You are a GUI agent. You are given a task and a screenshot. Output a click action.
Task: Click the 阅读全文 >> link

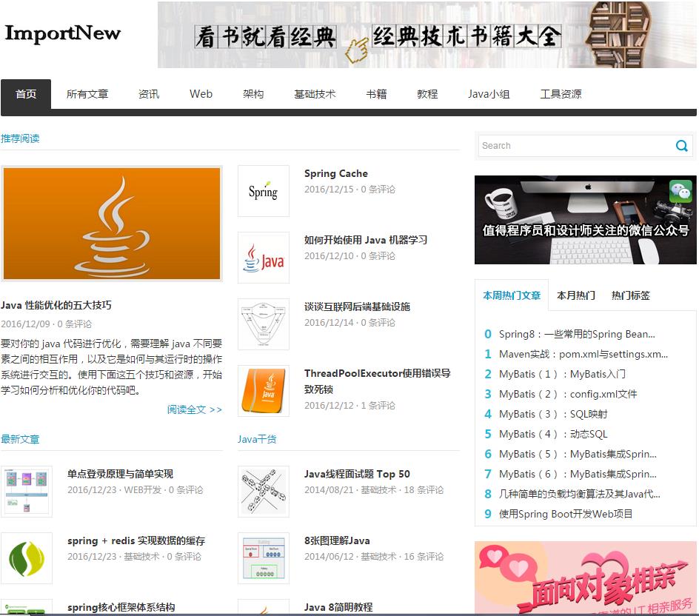pos(194,409)
